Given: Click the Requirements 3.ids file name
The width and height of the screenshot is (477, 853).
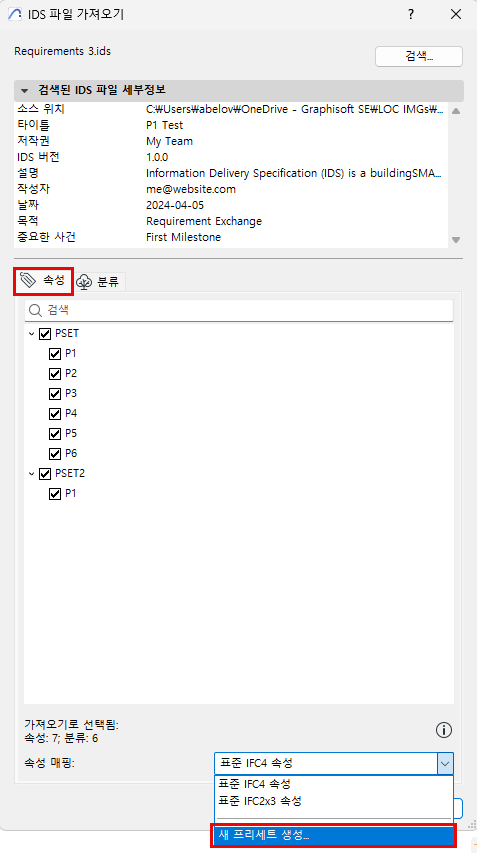Looking at the screenshot, I should (63, 52).
